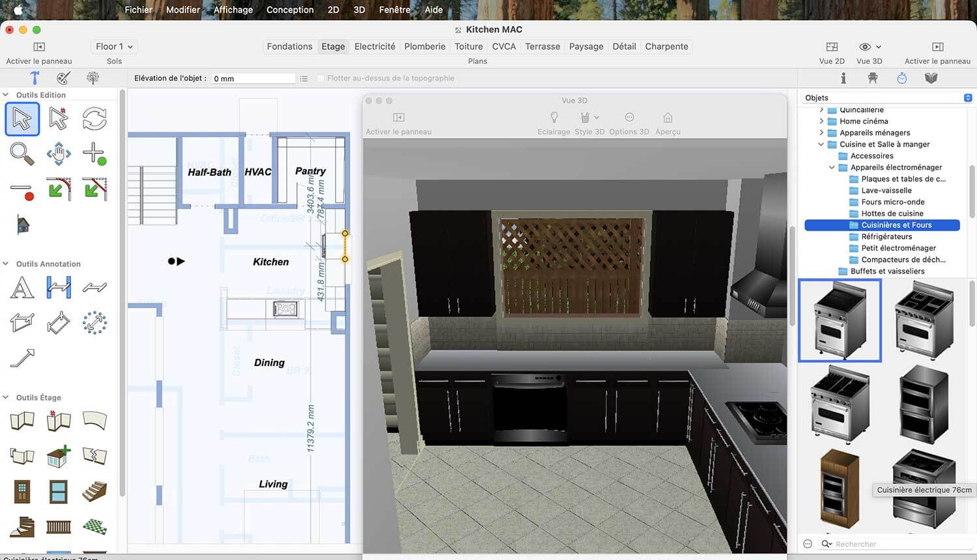Collapse the Appareils électroménager folder
The width and height of the screenshot is (977, 560).
pos(832,167)
